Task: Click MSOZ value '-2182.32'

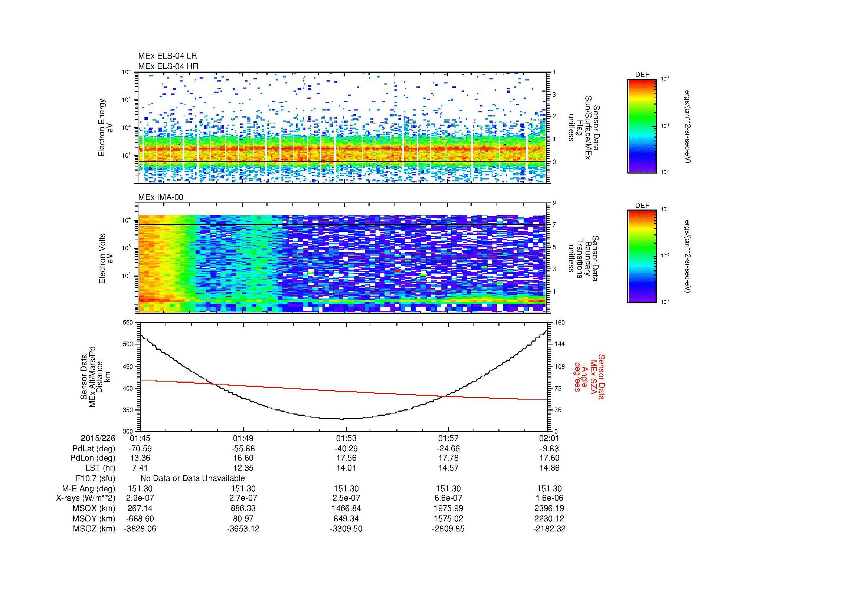Action: coord(549,529)
